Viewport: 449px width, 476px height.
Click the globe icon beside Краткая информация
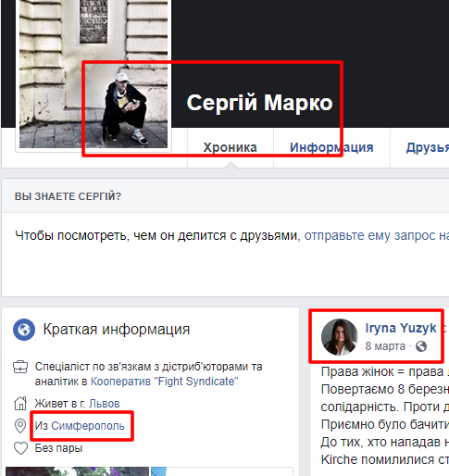pos(24,330)
